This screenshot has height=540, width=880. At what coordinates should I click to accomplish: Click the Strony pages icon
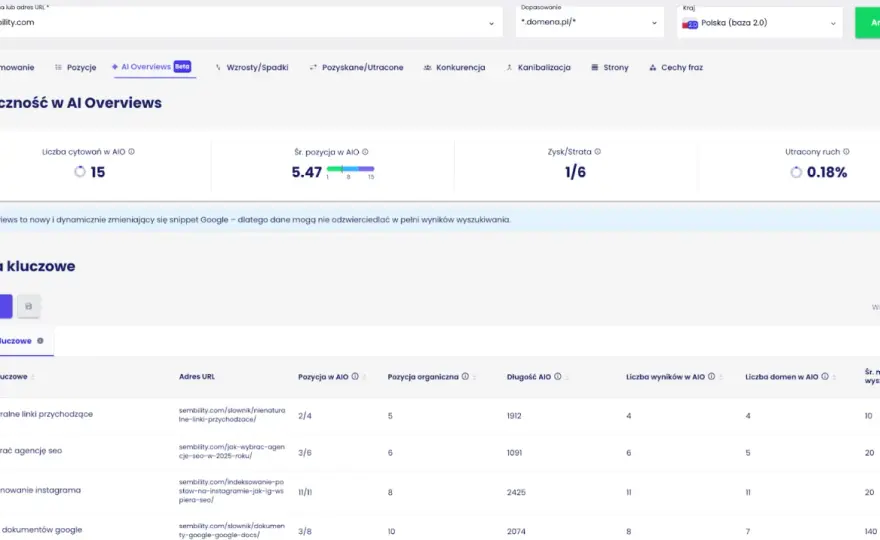click(594, 67)
